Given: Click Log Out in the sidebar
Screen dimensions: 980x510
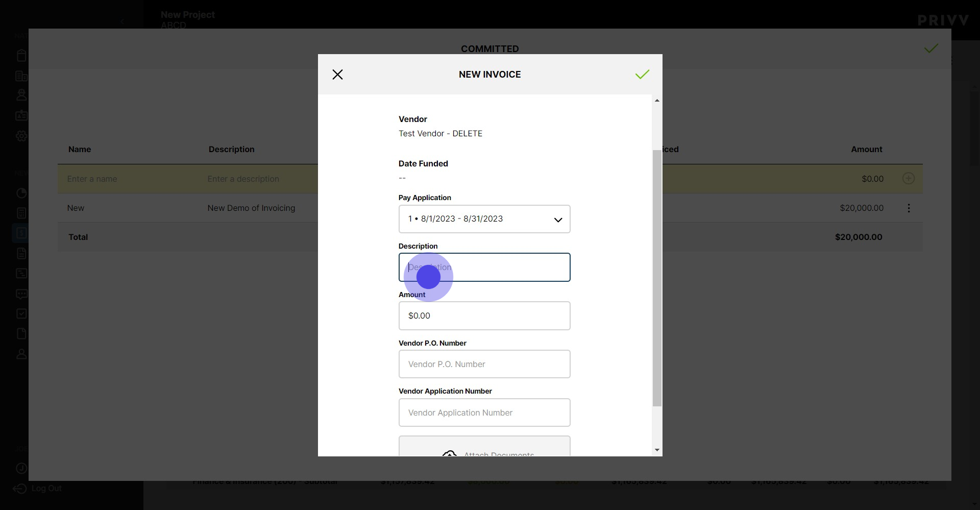Looking at the screenshot, I should click(38, 489).
